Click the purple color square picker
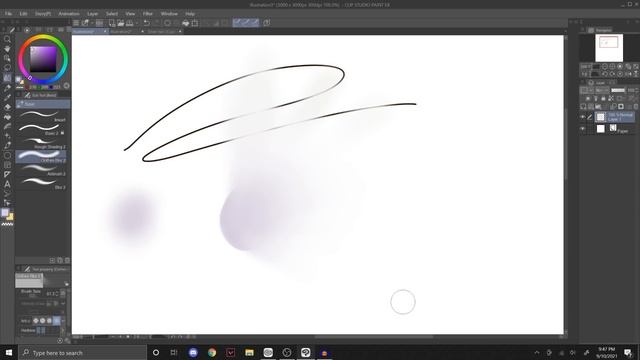This screenshot has width=640, height=360. [44, 59]
